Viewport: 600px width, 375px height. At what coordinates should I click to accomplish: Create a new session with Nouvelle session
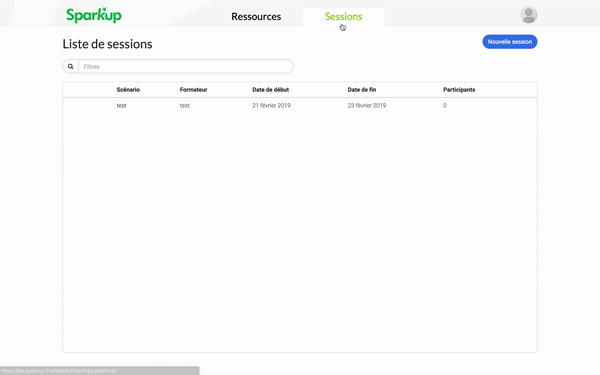[x=510, y=42]
